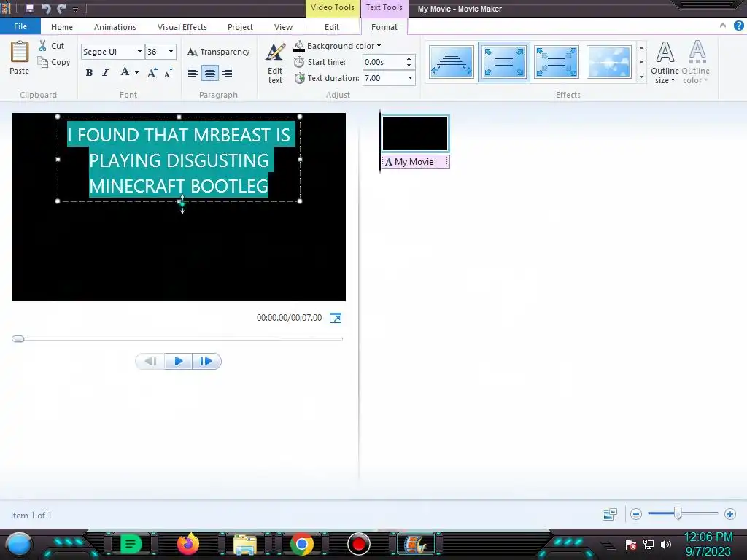This screenshot has height=560, width=747.
Task: Click the green notes app on taskbar
Action: 131,544
